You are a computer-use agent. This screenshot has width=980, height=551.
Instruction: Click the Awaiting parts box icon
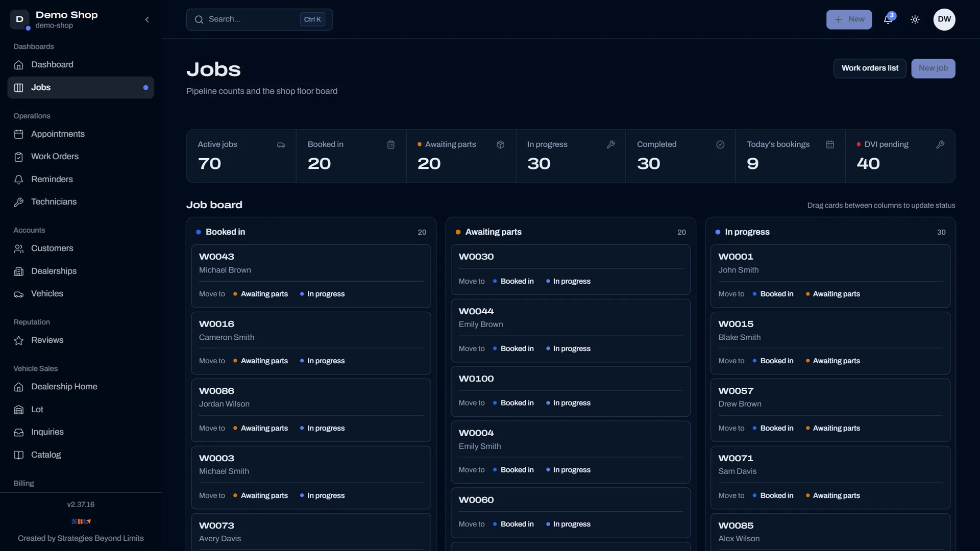tap(501, 145)
